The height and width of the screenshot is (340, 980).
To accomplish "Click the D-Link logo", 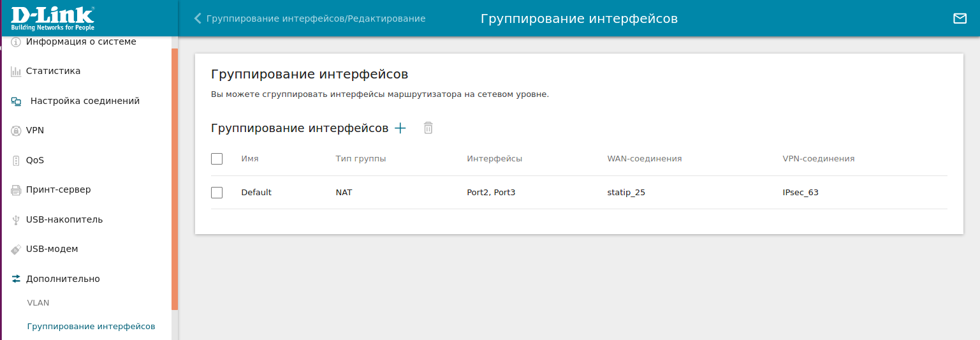I will point(52,18).
